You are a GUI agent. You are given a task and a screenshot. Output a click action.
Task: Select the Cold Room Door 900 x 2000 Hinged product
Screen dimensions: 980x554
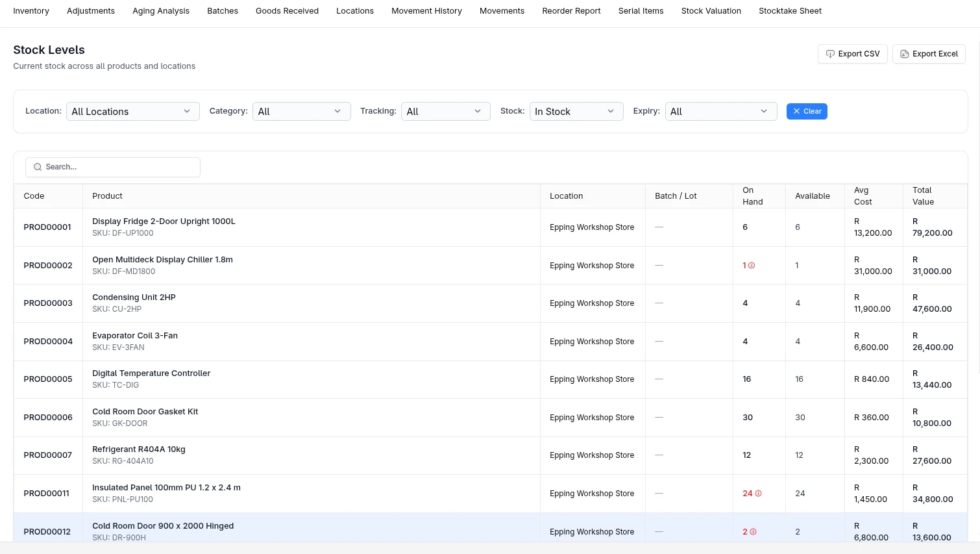tap(163, 526)
